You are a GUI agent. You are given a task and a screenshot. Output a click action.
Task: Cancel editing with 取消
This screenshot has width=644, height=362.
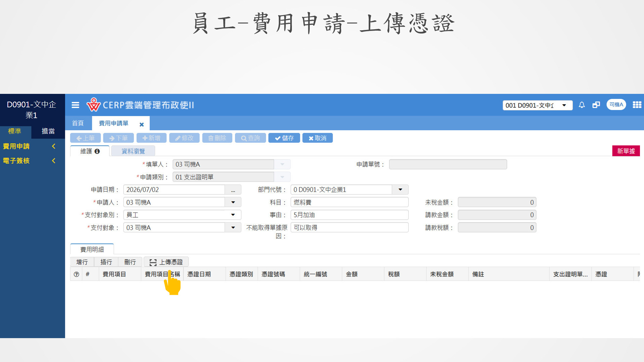pyautogui.click(x=317, y=138)
